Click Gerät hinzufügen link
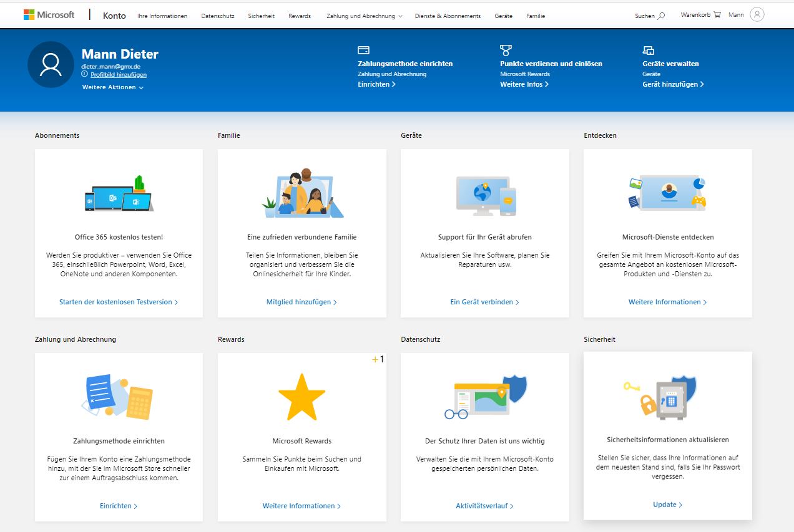The width and height of the screenshot is (794, 532). 673,84
